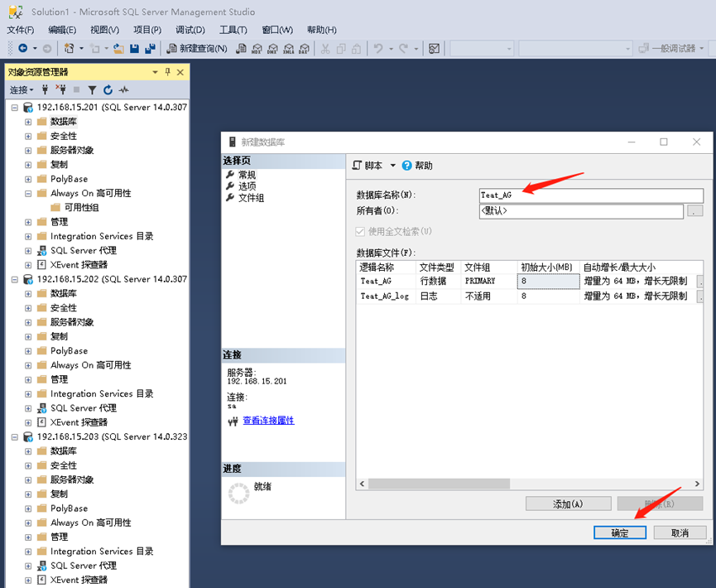
Task: Collapse Always On 高可用性 under 192.168.15.201
Action: click(28, 194)
